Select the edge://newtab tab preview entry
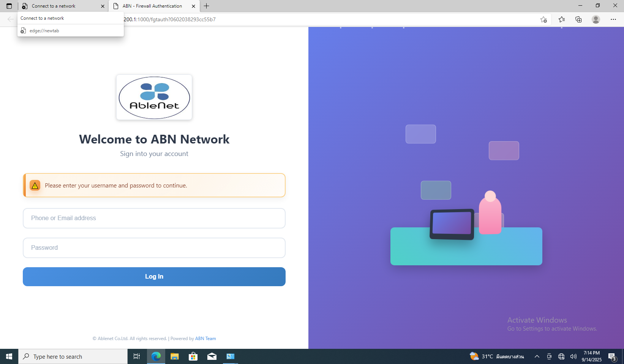Screen dimensions: 624x364 coord(71,31)
